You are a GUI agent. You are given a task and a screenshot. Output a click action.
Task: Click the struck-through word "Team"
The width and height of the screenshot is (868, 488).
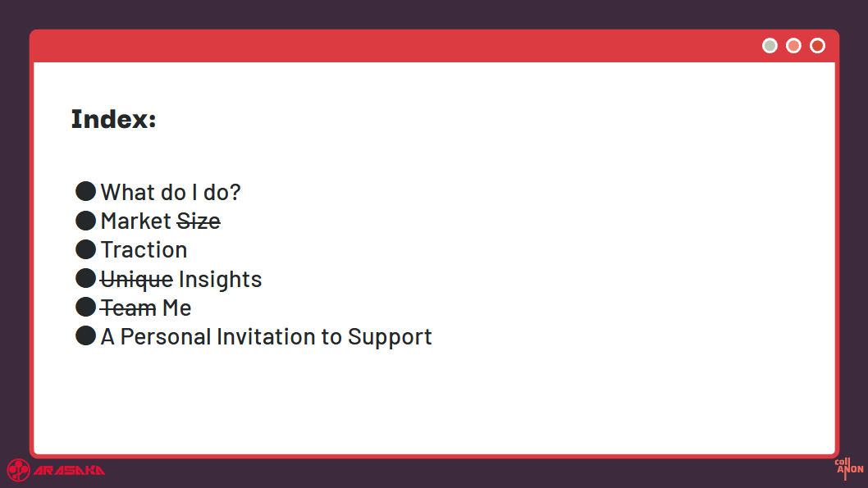pyautogui.click(x=128, y=308)
